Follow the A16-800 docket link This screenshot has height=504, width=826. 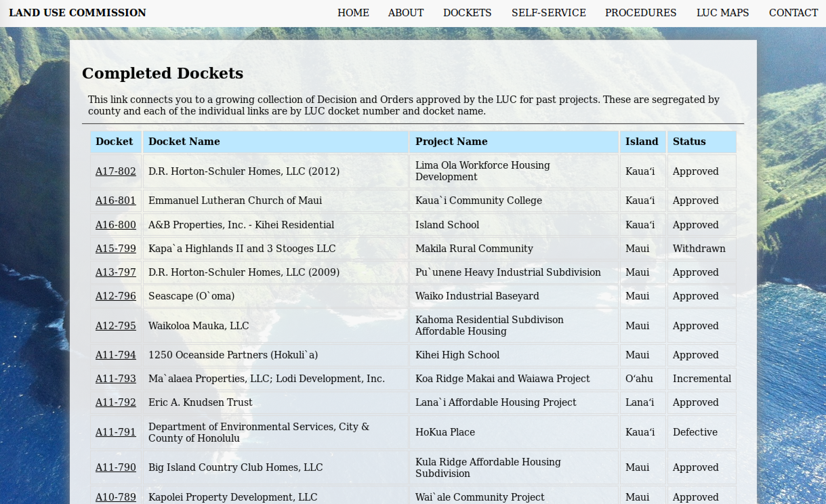tap(116, 225)
